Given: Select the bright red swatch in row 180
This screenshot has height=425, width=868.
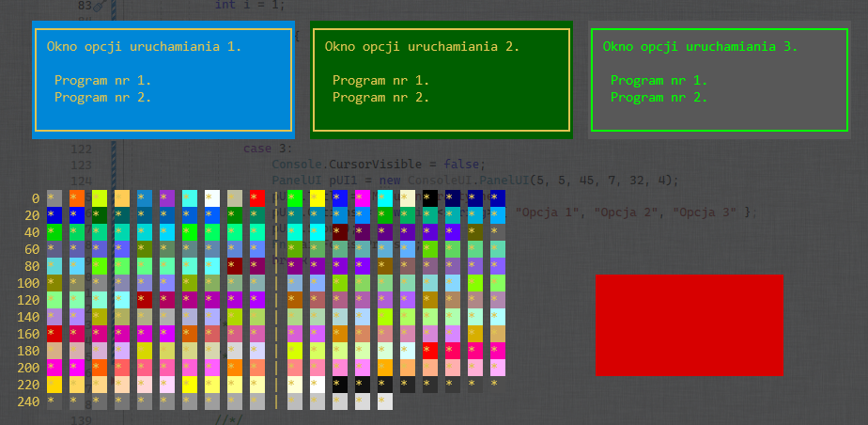Looking at the screenshot, I should click(430, 351).
